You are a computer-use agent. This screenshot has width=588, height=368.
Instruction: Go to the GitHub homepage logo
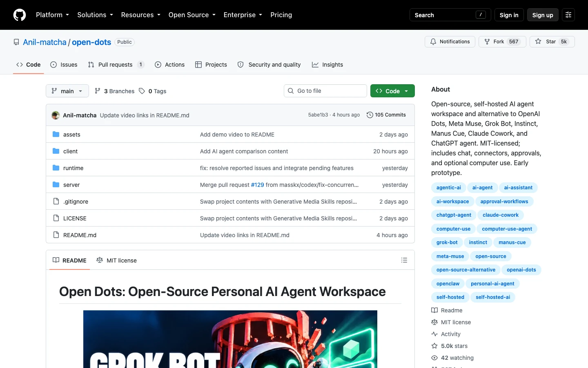tap(20, 15)
